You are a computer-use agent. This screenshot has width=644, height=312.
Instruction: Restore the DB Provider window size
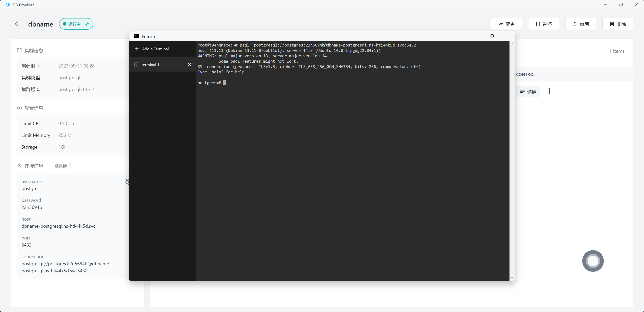(x=621, y=5)
